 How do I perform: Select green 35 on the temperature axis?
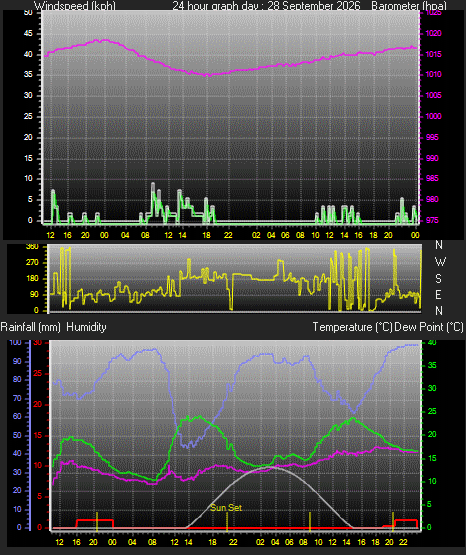432,365
